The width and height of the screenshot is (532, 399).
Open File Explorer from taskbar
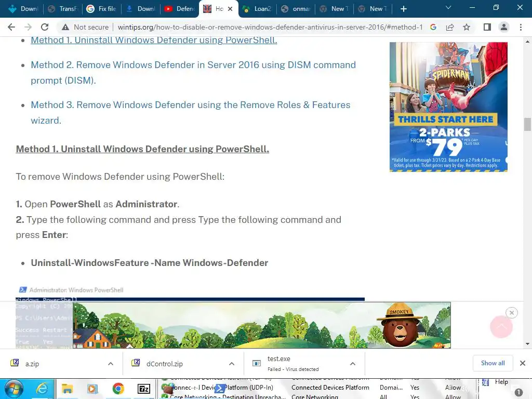pyautogui.click(x=67, y=389)
